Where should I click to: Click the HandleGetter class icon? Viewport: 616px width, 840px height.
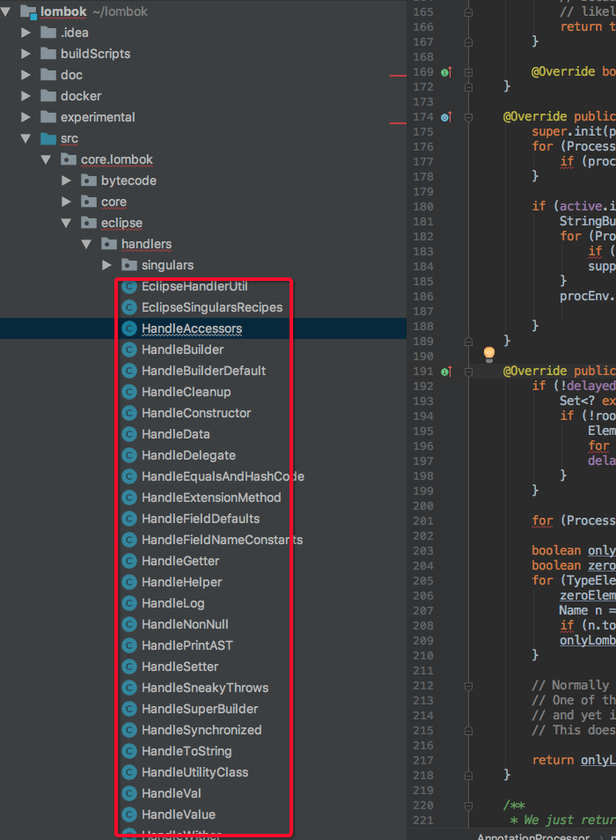coord(129,561)
